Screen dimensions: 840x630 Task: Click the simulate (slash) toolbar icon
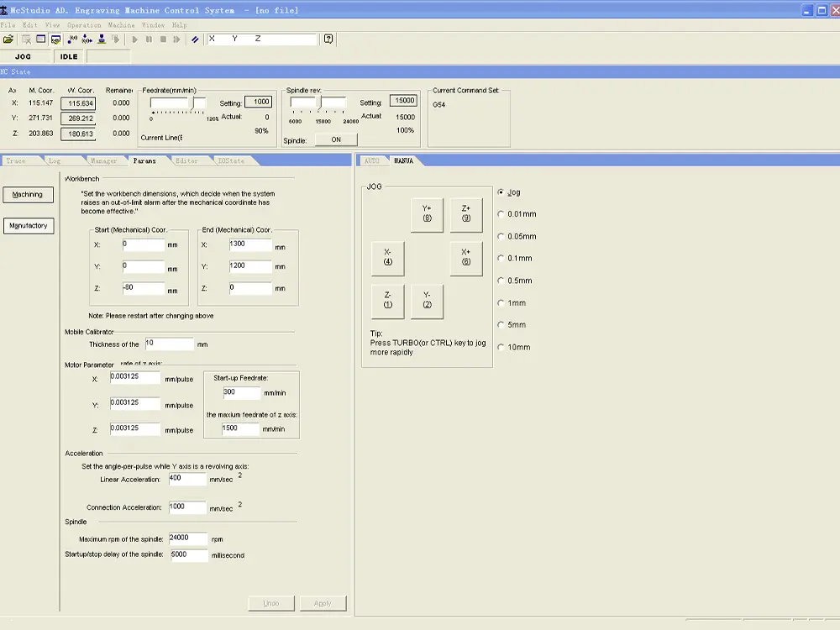[195, 39]
